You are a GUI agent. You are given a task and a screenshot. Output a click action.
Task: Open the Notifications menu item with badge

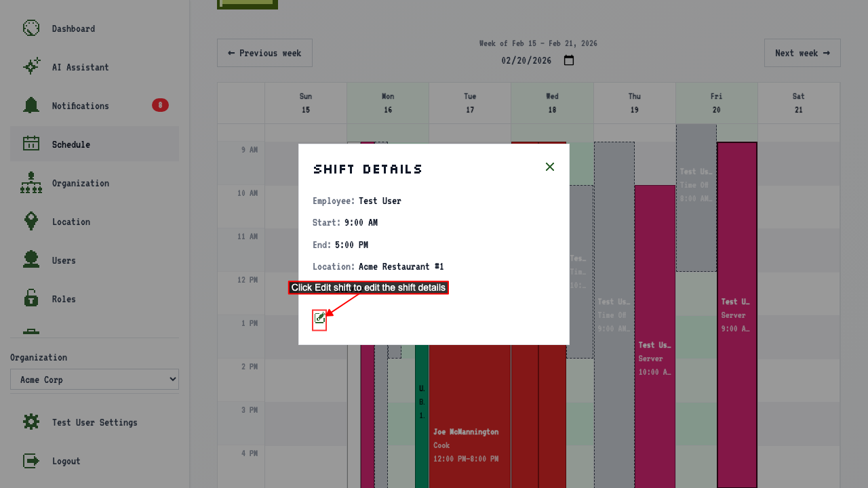pyautogui.click(x=94, y=106)
